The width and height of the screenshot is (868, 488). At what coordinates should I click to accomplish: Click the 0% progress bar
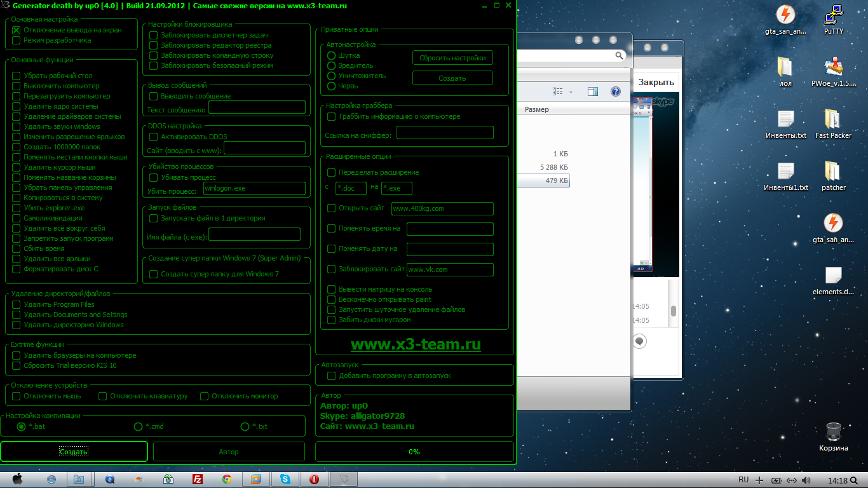pyautogui.click(x=414, y=452)
